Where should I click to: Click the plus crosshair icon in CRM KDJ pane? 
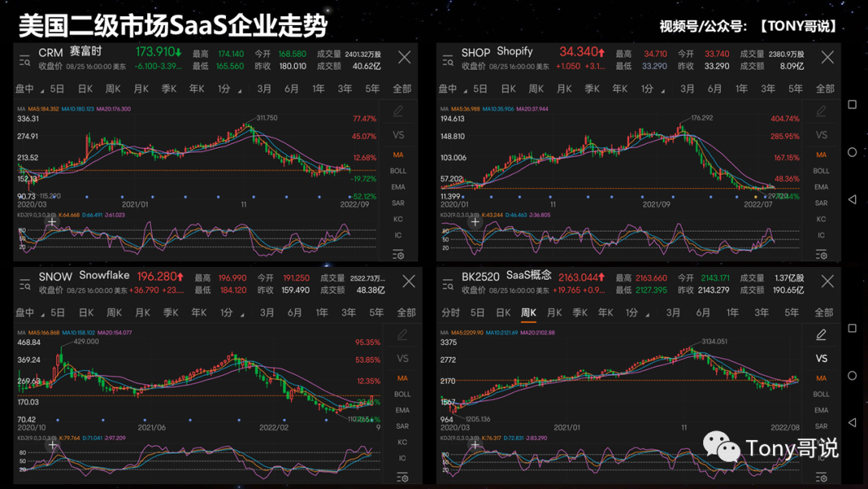pyautogui.click(x=51, y=222)
